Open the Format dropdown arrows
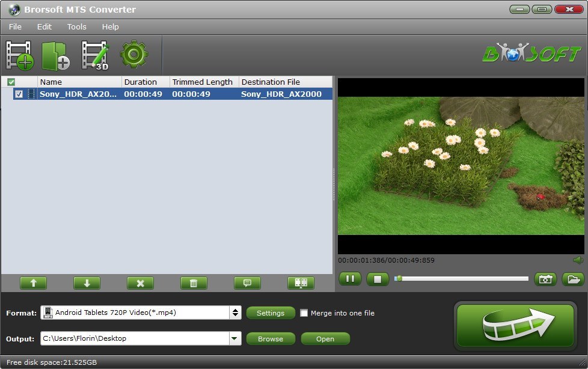 pos(235,313)
